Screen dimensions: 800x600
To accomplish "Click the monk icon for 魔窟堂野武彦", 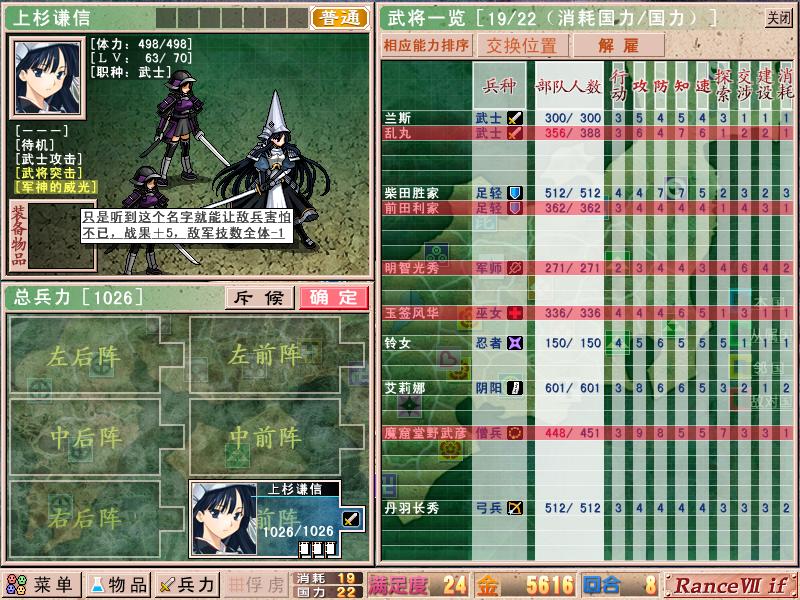I will coord(515,433).
